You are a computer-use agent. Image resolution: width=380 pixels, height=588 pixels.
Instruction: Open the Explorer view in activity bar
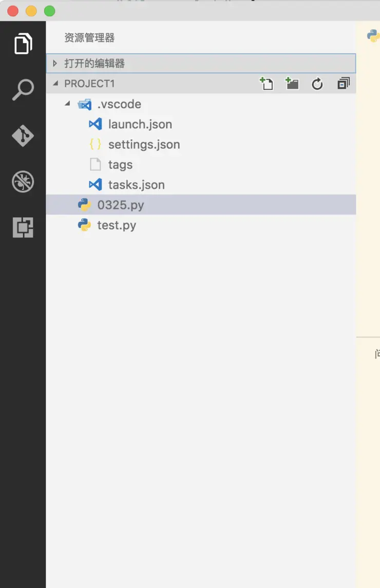(x=23, y=44)
